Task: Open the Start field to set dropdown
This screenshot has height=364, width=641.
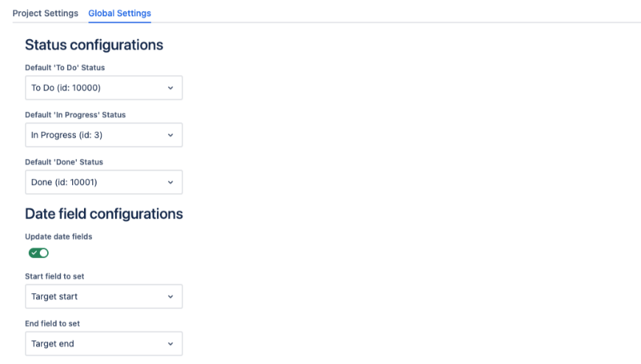Action: tap(103, 296)
